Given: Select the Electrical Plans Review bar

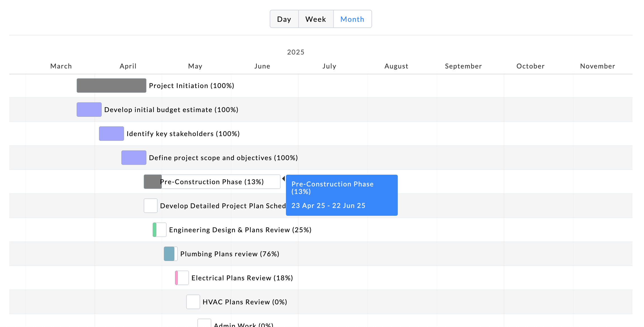Looking at the screenshot, I should [x=182, y=278].
